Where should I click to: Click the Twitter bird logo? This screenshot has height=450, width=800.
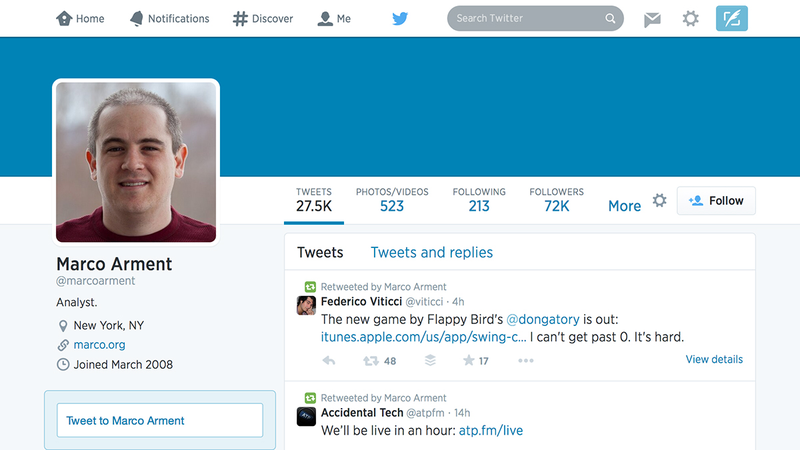(x=400, y=19)
